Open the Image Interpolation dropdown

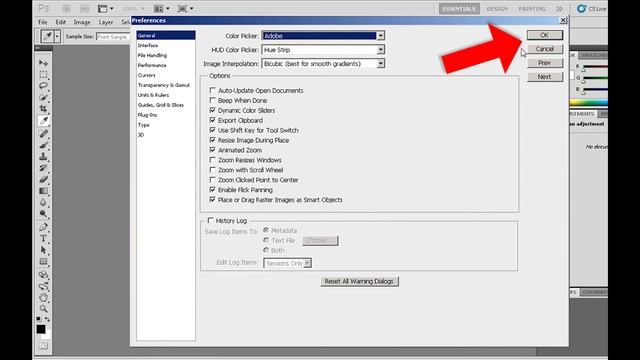click(x=323, y=64)
